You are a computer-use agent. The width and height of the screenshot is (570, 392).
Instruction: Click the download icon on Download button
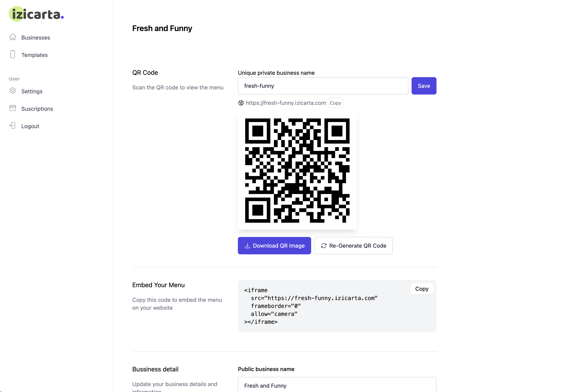pos(247,246)
